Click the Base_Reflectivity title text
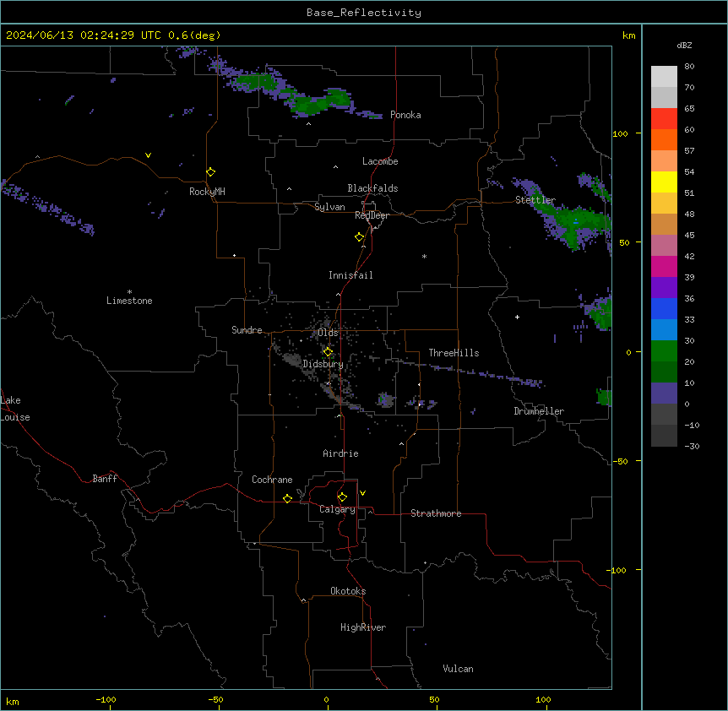Screen dimensions: 728x711 364,13
